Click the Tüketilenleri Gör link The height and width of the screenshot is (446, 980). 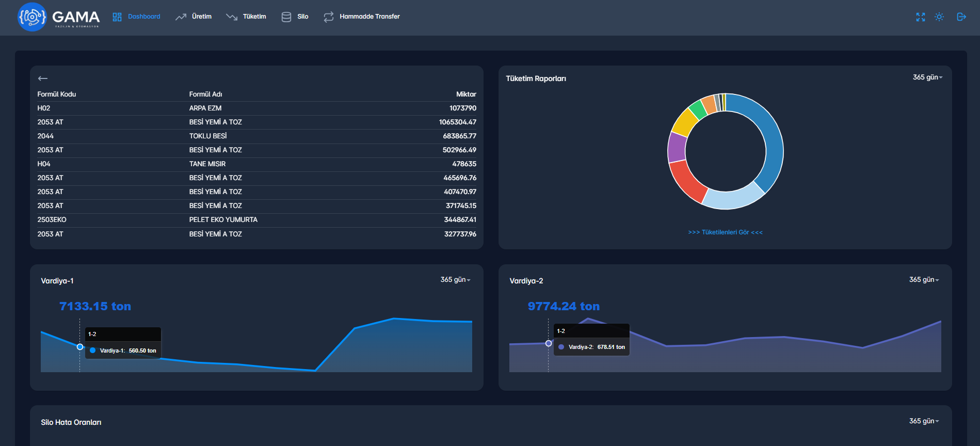click(x=725, y=232)
